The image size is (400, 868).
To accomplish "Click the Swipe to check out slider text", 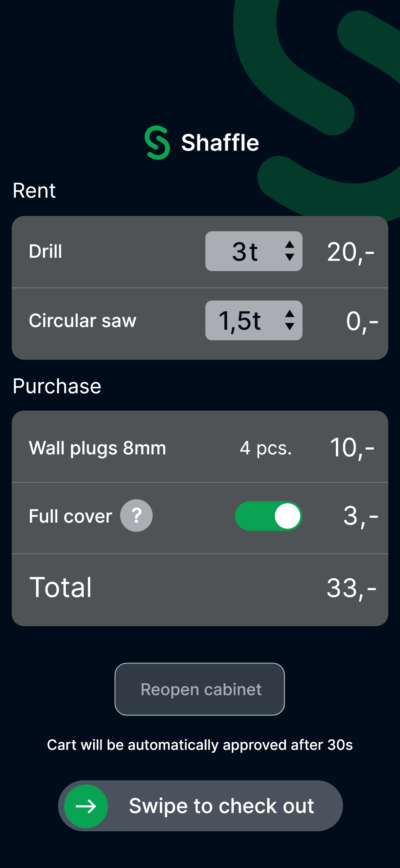I will [x=221, y=806].
